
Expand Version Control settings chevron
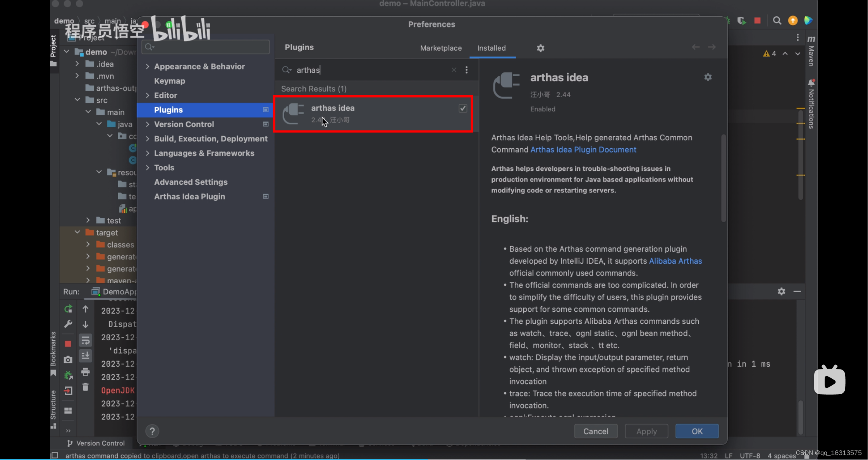point(147,124)
